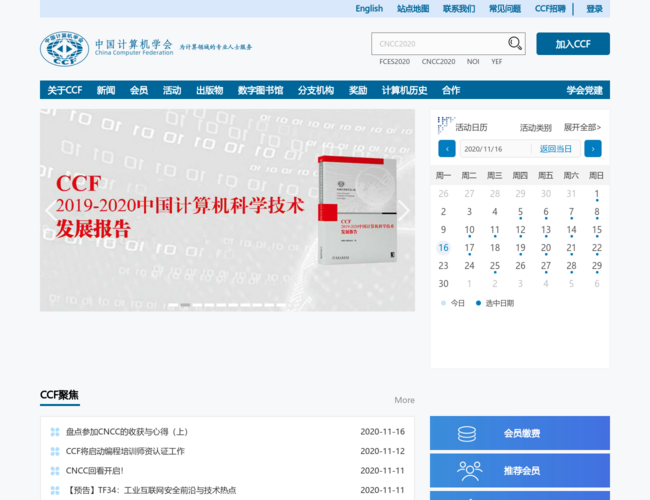The width and height of the screenshot is (650, 500).
Task: Open article 【预告】TF34：工业互联网安全前沿与技术热点
Action: [x=151, y=490]
